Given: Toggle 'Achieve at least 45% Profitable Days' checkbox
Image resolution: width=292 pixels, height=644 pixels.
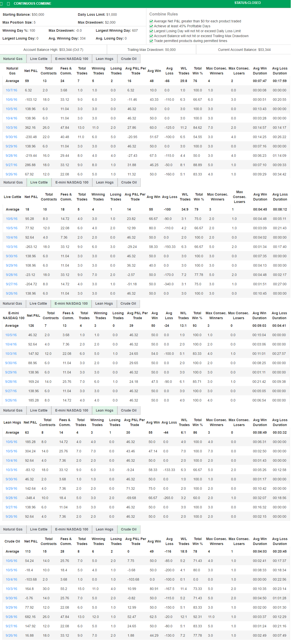Looking at the screenshot, I should pyautogui.click(x=152, y=26).
